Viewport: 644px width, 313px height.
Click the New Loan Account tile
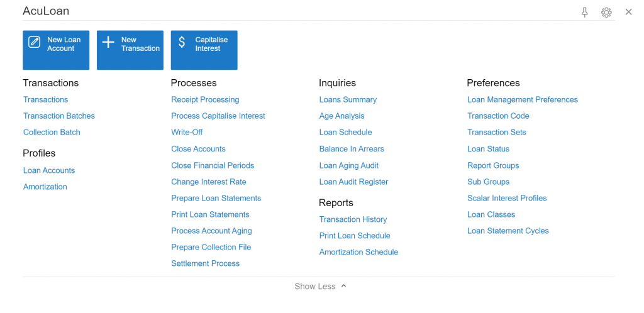[56, 50]
